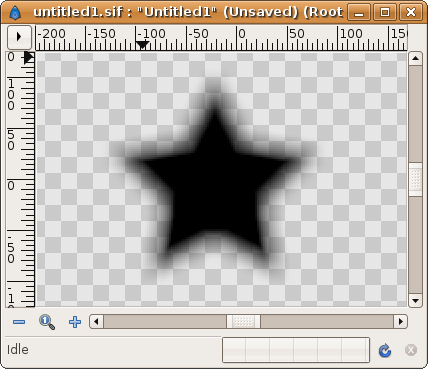The width and height of the screenshot is (428, 369).
Task: Click the horizontal scrollbar thumb
Action: (243, 322)
